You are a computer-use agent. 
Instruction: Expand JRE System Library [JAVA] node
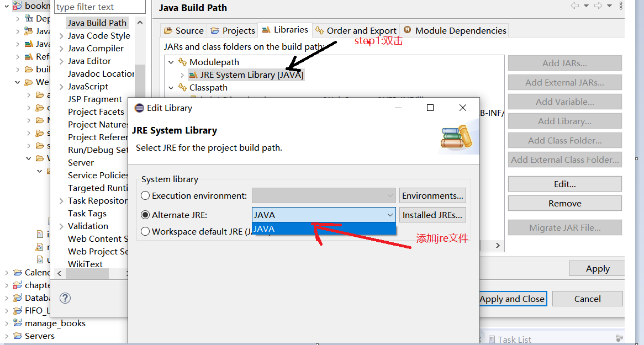[x=182, y=75]
